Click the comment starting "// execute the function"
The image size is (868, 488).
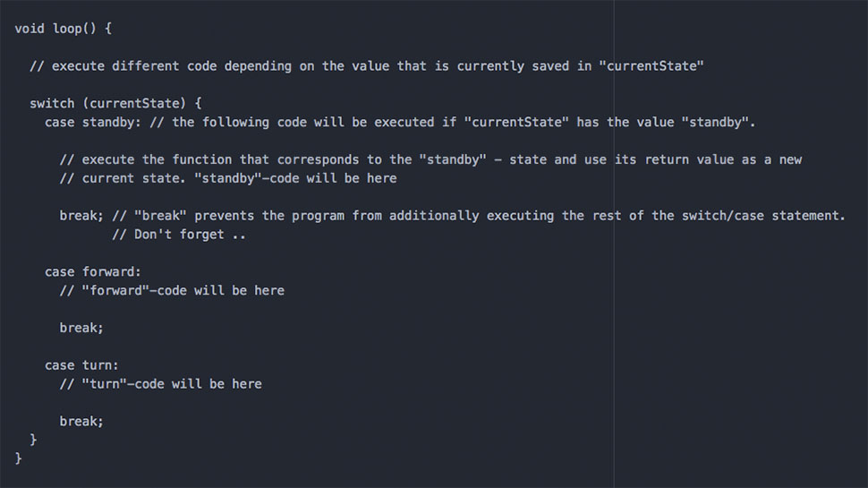(x=430, y=159)
